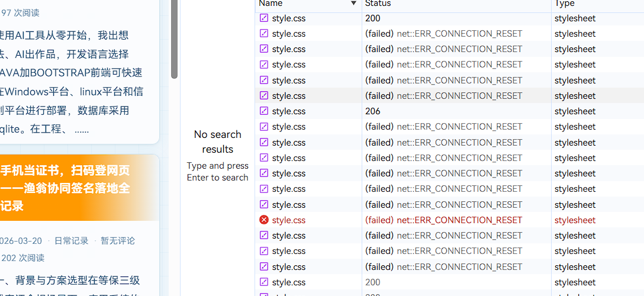Click the excerpt line starting 一、背景与方案选型

(x=70, y=281)
